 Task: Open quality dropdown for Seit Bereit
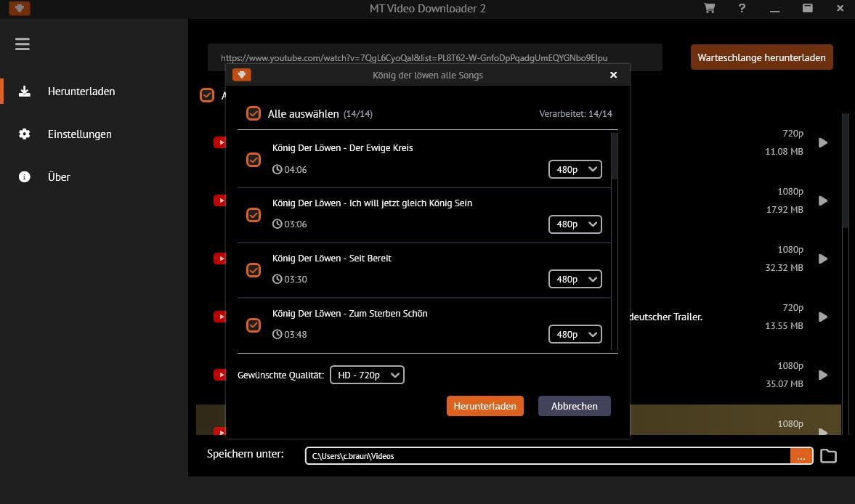(575, 279)
